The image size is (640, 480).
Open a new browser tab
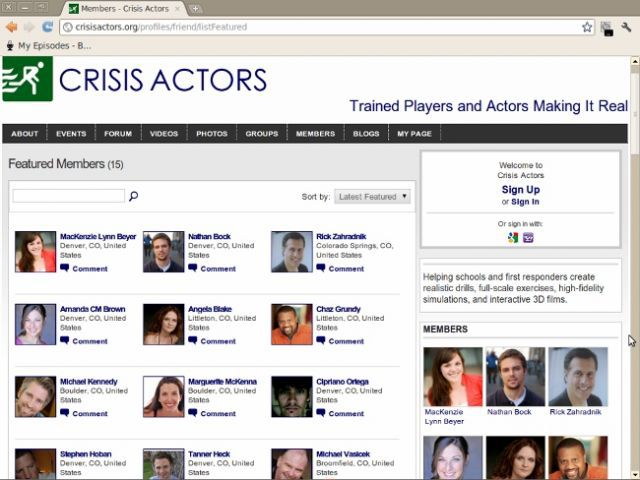(196, 9)
